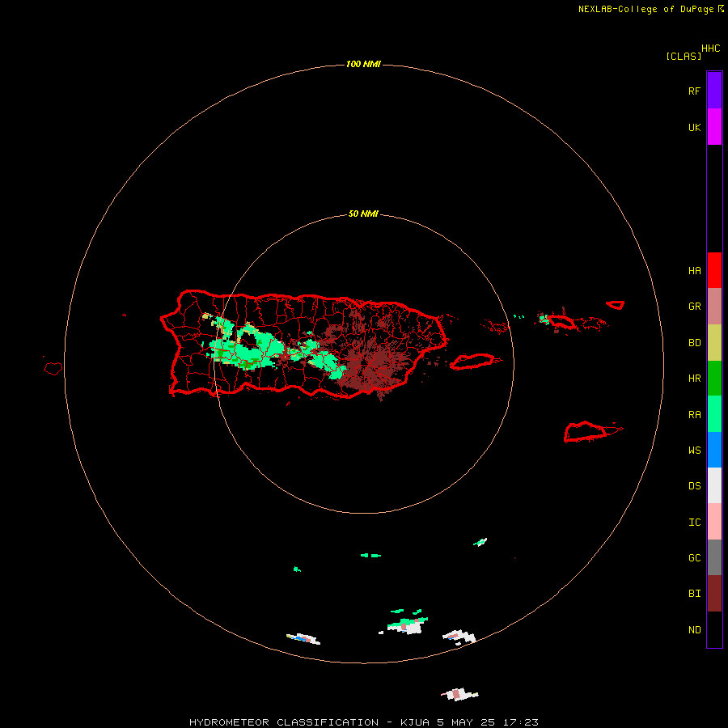Screen dimensions: 728x728
Task: Click the HR legend label
Action: [694, 379]
